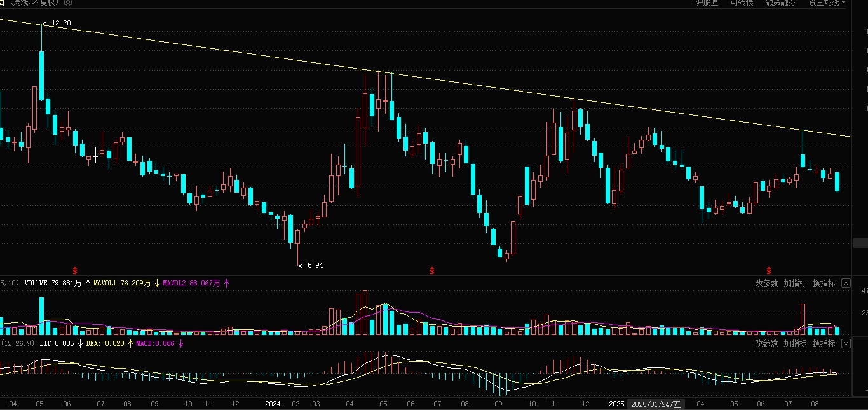Close the VOLUME indicator panel

click(846, 284)
